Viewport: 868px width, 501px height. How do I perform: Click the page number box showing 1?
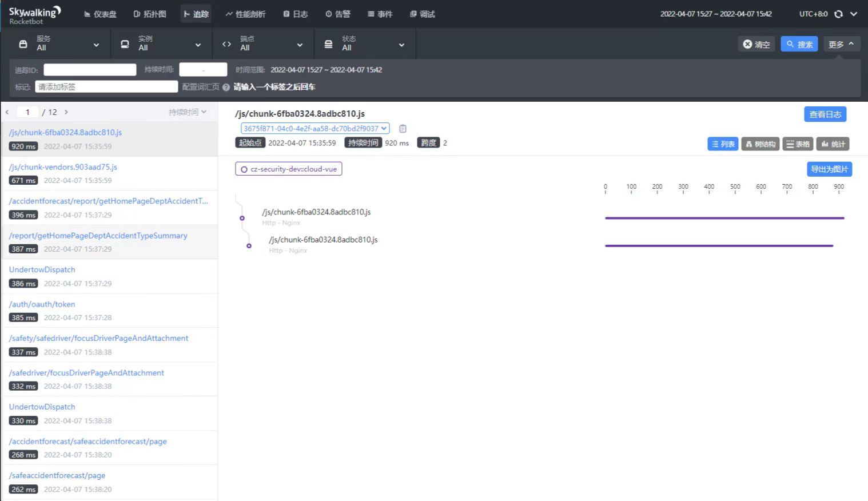[27, 112]
